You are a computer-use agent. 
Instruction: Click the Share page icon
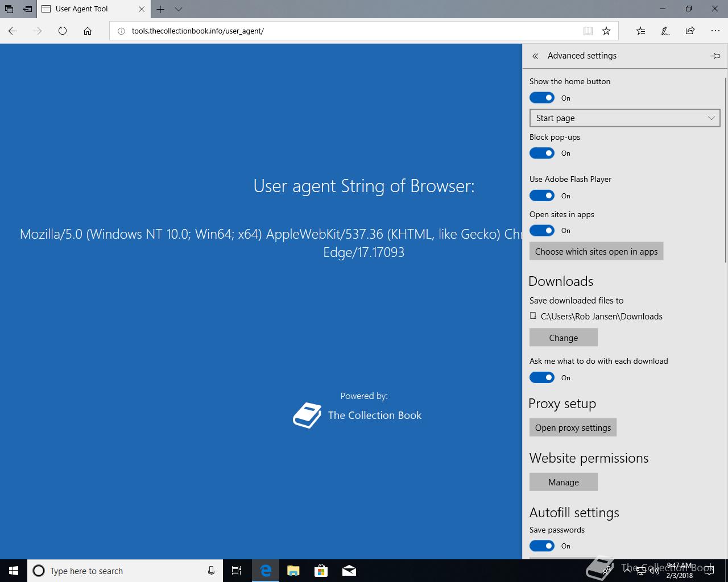690,31
